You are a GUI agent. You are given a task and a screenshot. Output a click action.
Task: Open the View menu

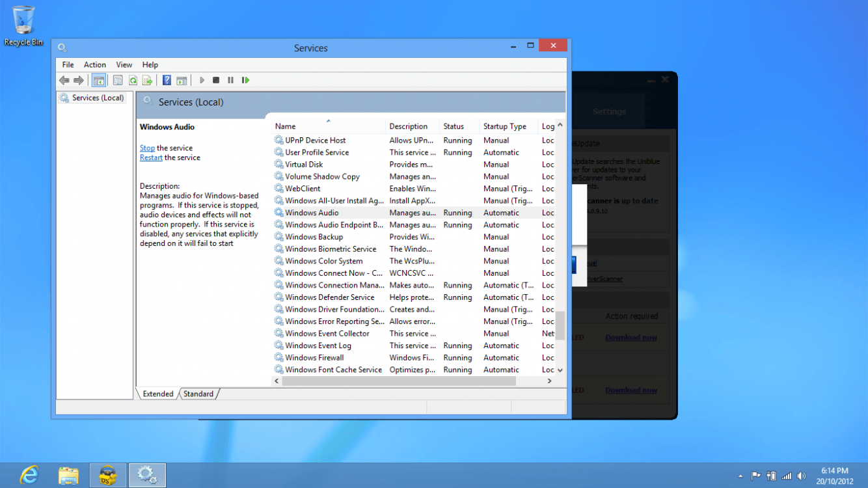click(x=124, y=64)
